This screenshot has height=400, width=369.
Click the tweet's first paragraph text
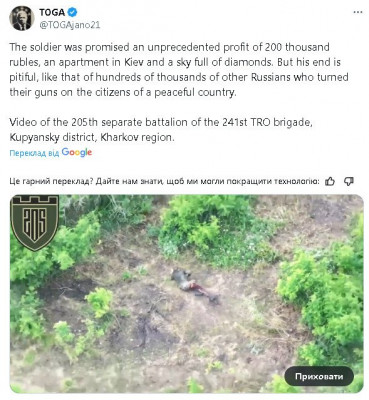179,70
